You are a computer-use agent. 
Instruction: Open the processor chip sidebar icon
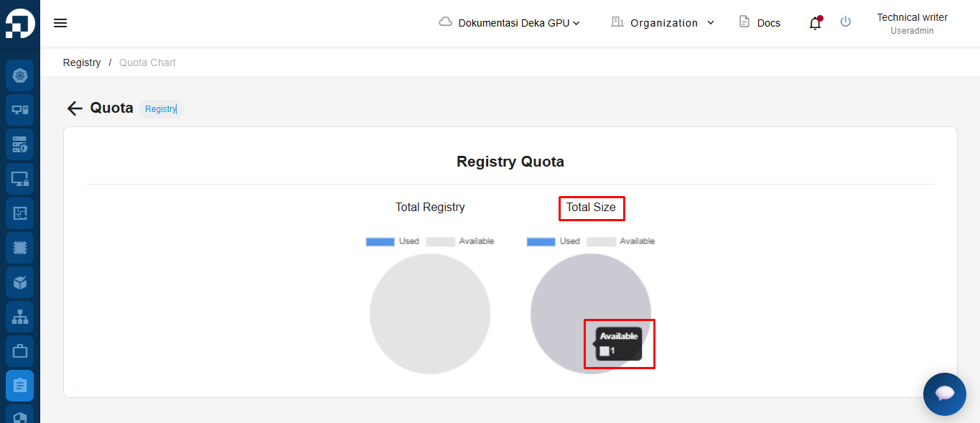(x=20, y=248)
